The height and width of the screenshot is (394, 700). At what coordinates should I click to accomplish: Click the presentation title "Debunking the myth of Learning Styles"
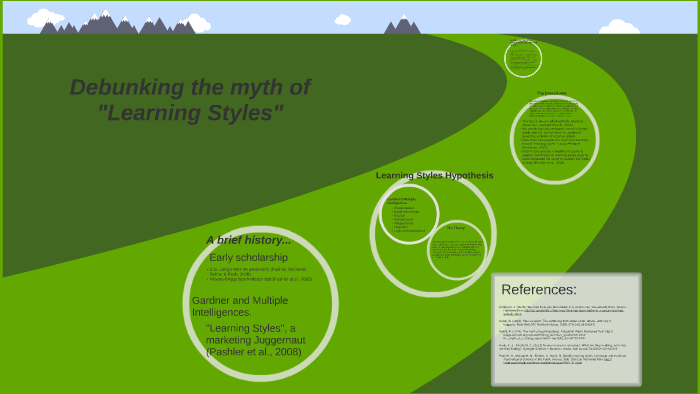(190, 100)
